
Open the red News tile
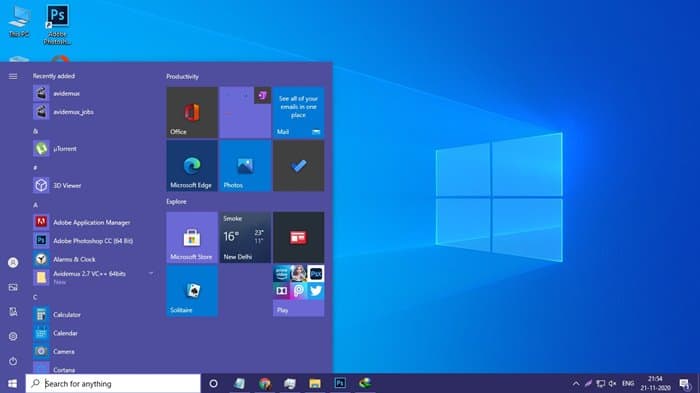tap(298, 237)
